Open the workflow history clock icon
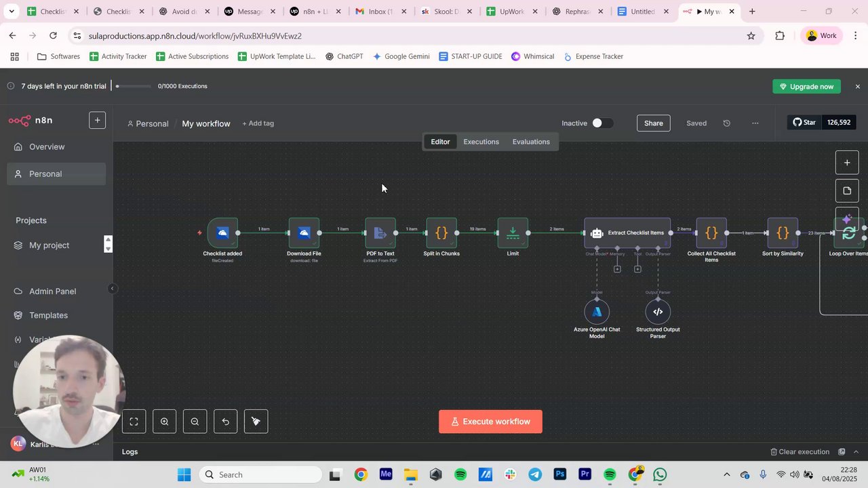Viewport: 868px width, 488px height. [x=727, y=123]
